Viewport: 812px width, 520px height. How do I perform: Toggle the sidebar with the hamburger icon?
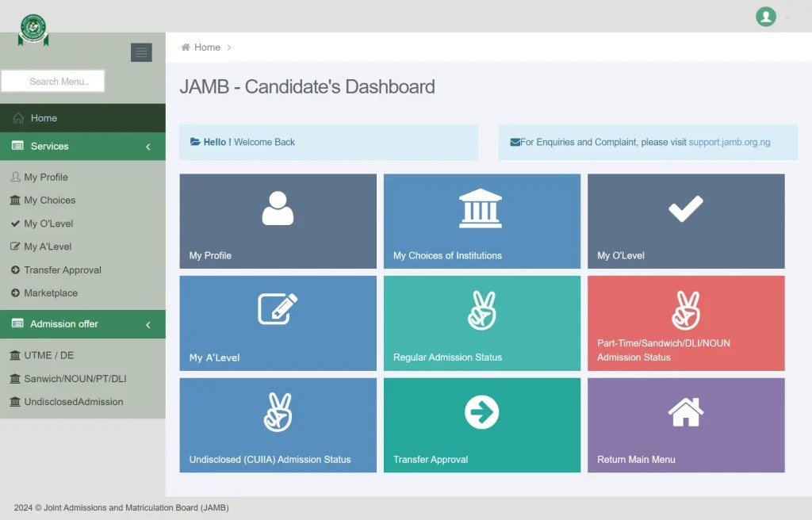[x=141, y=52]
